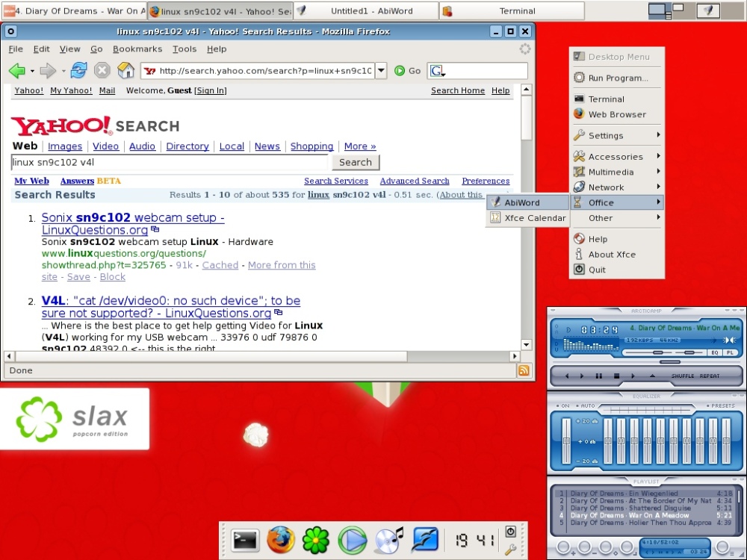The width and height of the screenshot is (747, 560).
Task: Launch the blue seagull office app in panel
Action: [425, 541]
